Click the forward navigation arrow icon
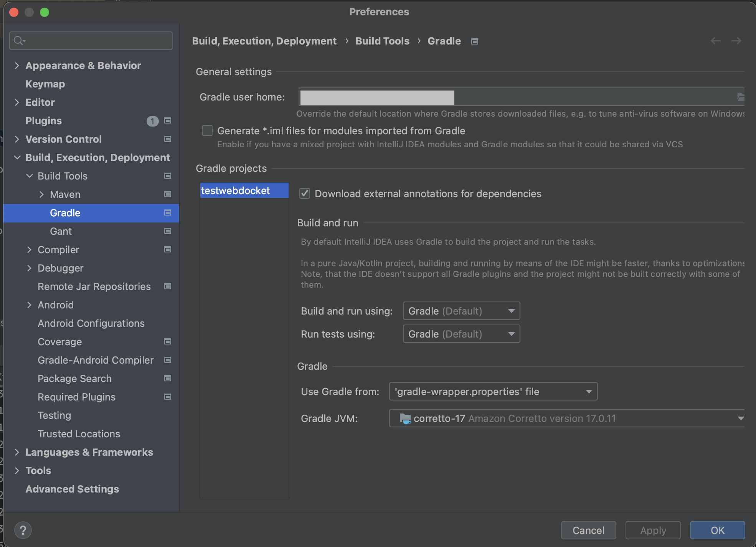 tap(736, 41)
